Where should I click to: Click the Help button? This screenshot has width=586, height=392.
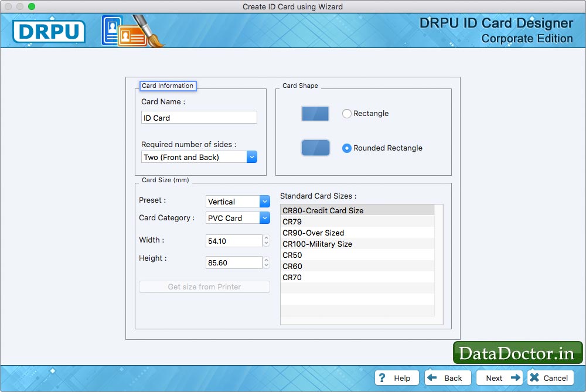pyautogui.click(x=397, y=378)
